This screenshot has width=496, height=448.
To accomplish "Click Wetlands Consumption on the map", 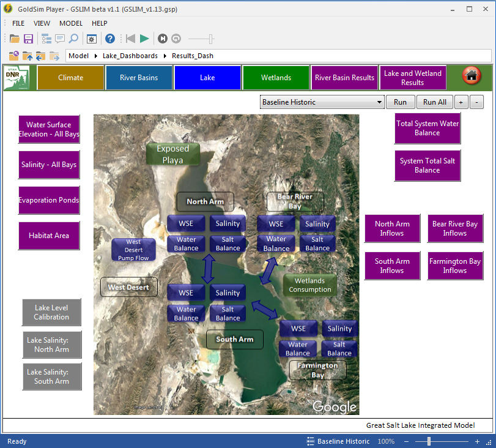I will coord(309,285).
